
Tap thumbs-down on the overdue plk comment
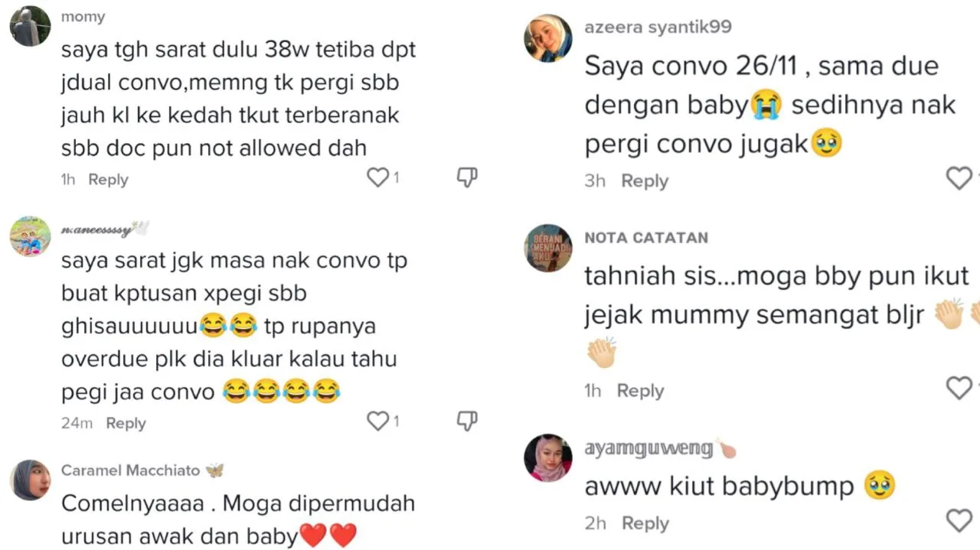(x=467, y=421)
